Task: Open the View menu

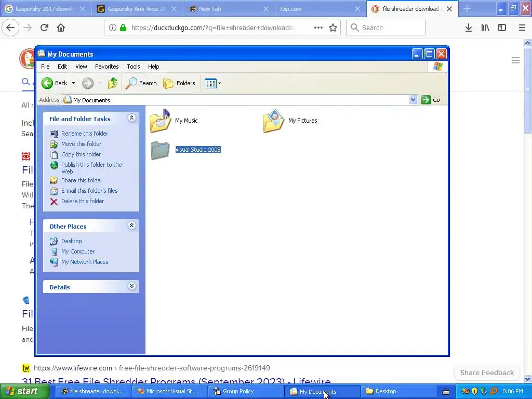Action: pos(81,66)
